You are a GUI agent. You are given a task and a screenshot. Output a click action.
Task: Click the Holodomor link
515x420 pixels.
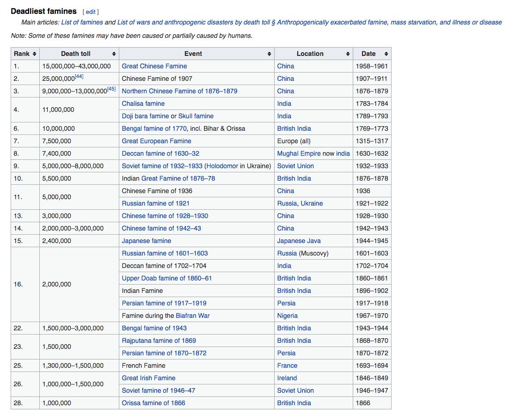click(x=222, y=166)
